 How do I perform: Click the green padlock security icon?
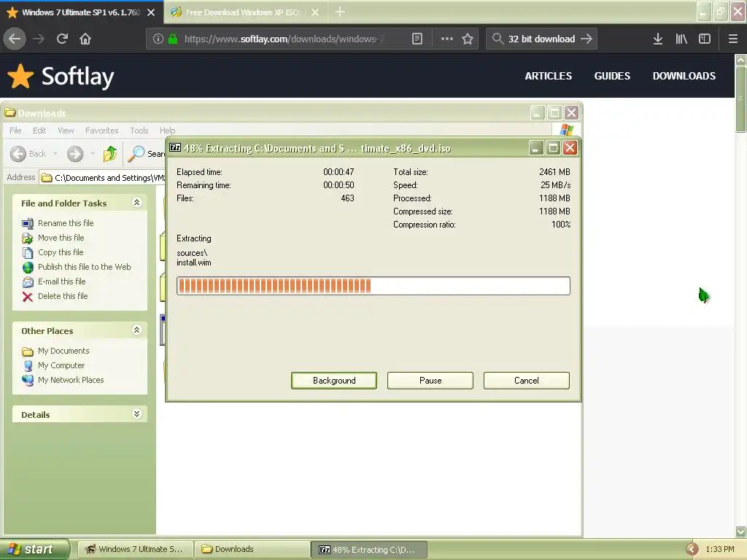click(173, 39)
